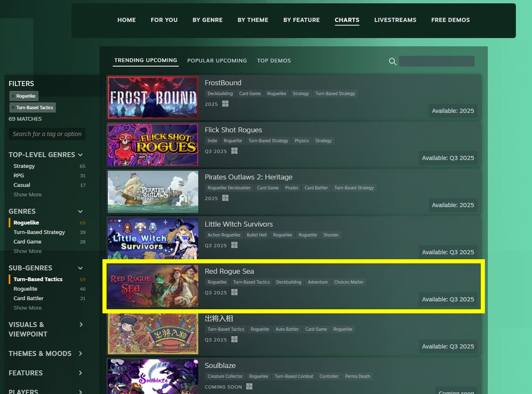Open the Charts menu item
The image size is (532, 394).
[347, 20]
